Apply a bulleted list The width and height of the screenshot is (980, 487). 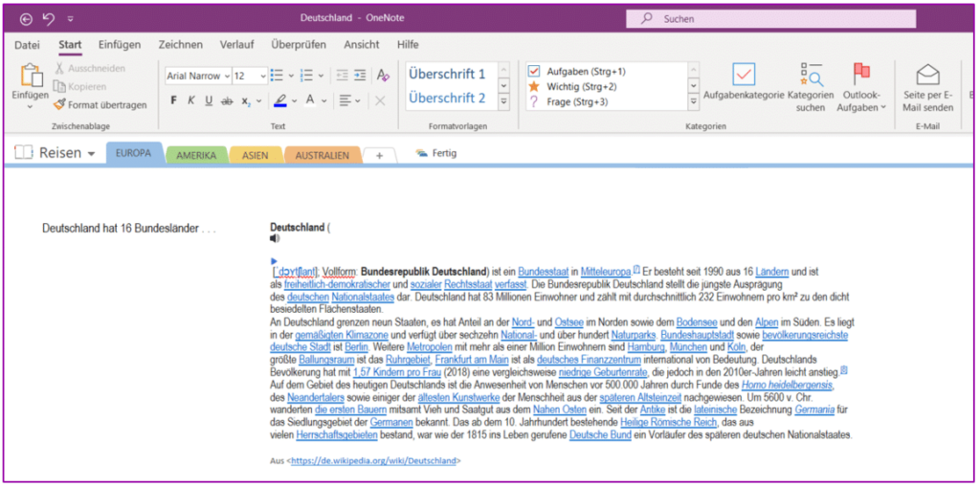click(x=277, y=76)
